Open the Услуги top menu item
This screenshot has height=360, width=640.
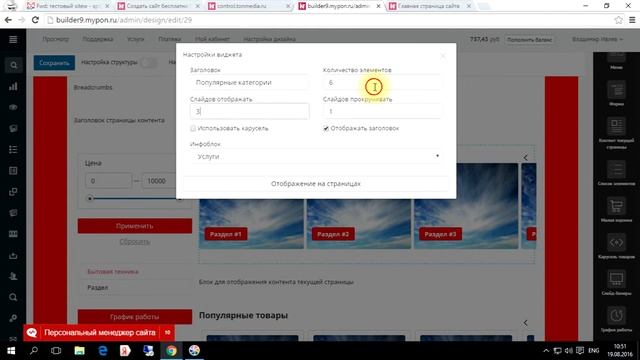point(136,39)
